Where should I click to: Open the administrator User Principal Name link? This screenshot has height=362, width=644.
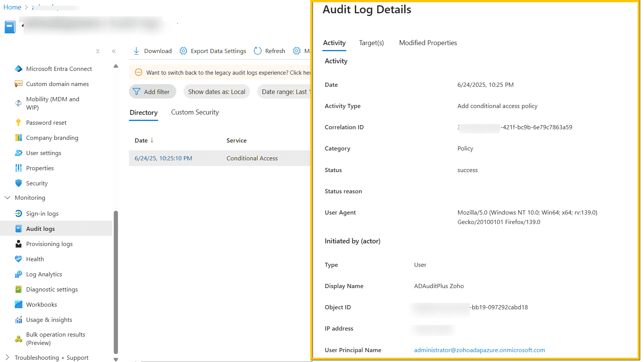[479, 350]
